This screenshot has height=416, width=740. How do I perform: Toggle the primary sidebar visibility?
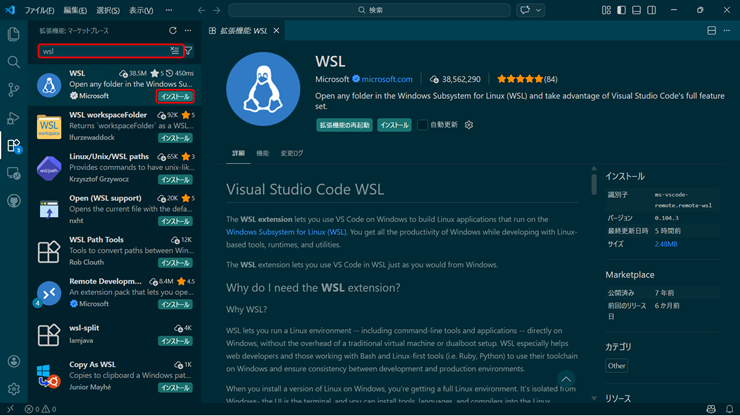(x=621, y=10)
